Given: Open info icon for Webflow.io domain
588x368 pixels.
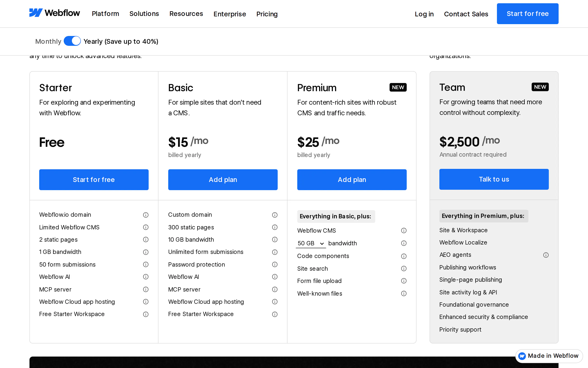Looking at the screenshot, I should click(146, 215).
